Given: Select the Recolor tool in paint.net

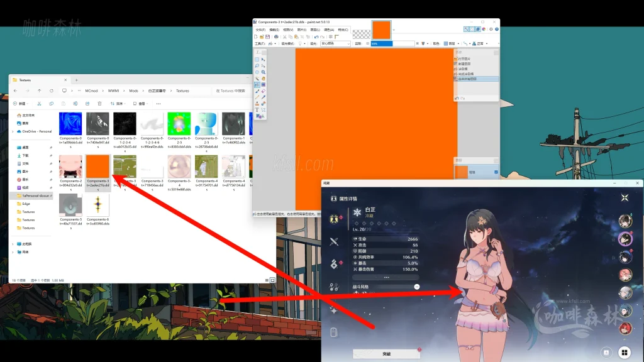Looking at the screenshot, I should (x=264, y=104).
